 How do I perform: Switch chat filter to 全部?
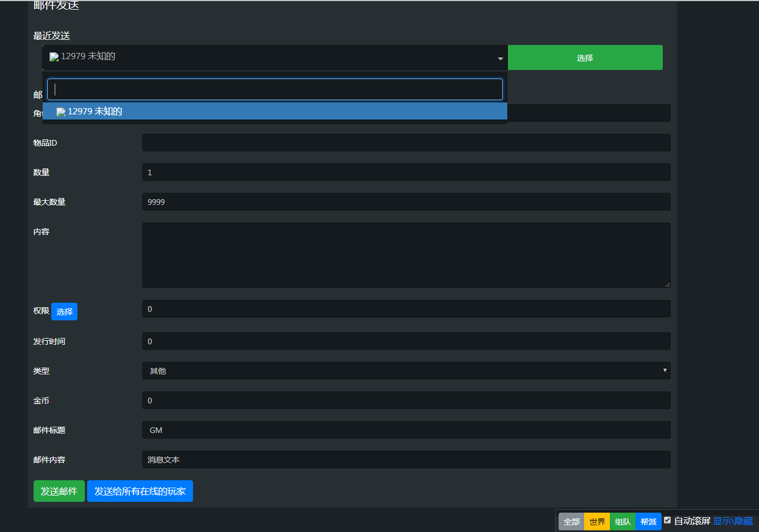[x=572, y=522]
